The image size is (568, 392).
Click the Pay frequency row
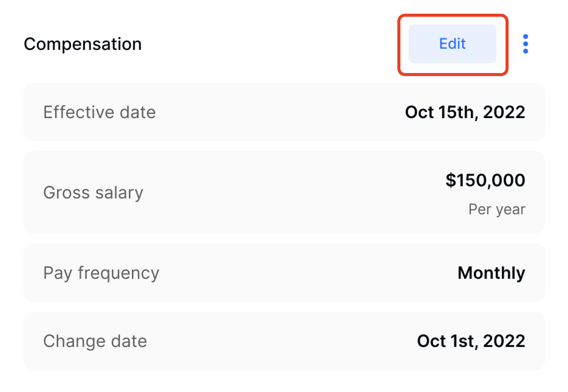coord(283,273)
